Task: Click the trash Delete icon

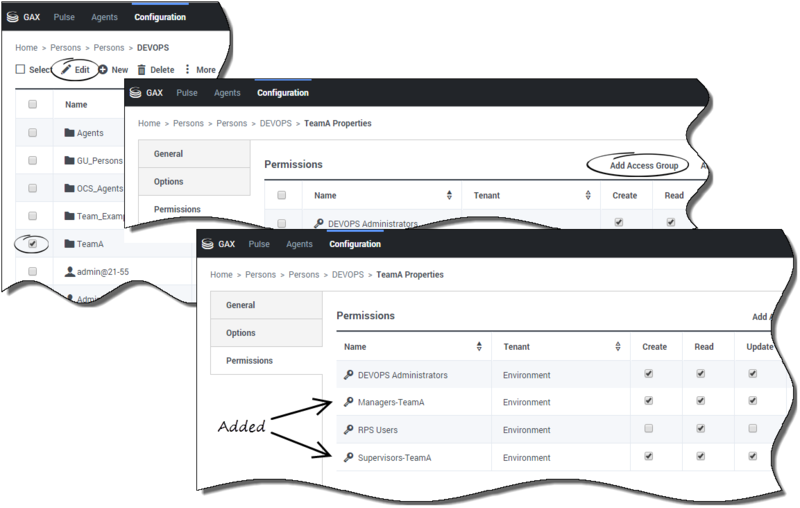Action: pyautogui.click(x=142, y=70)
